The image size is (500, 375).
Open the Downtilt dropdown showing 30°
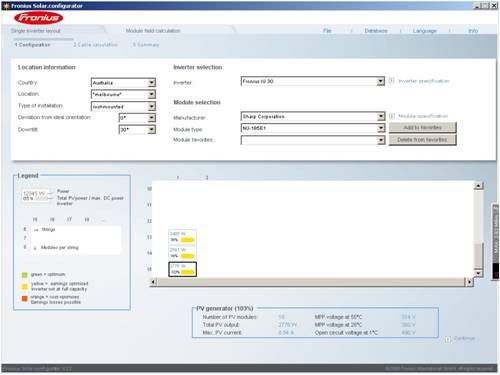pyautogui.click(x=137, y=129)
